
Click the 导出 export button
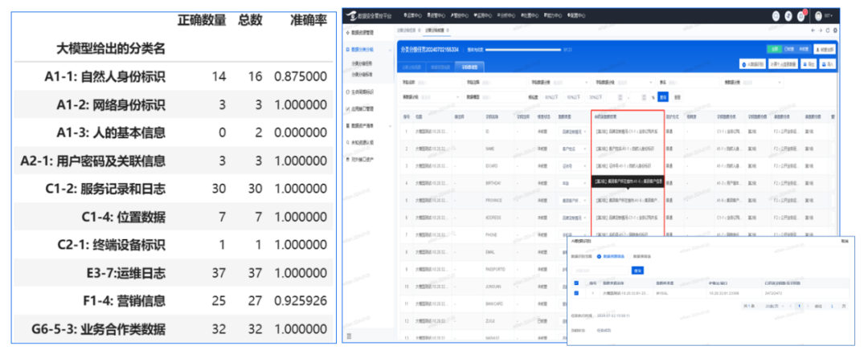pyautogui.click(x=809, y=65)
